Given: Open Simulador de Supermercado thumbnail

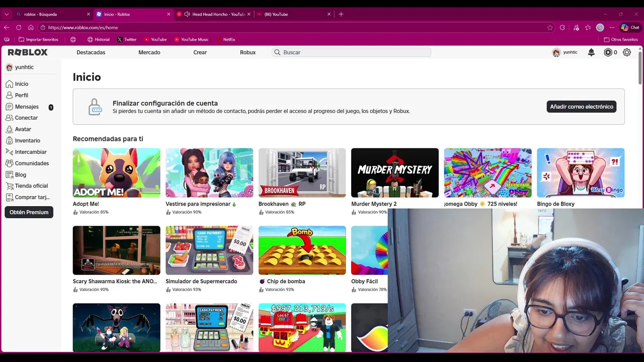Looking at the screenshot, I should pos(209,250).
